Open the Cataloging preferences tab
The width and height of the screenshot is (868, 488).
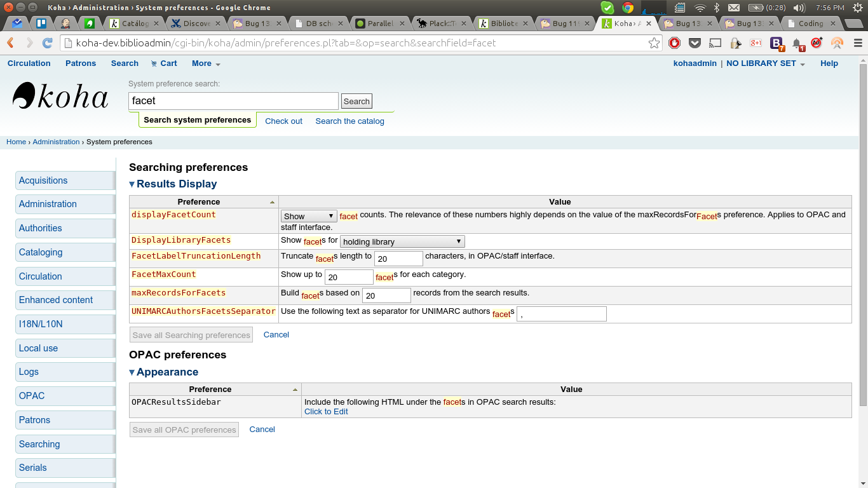(x=41, y=252)
